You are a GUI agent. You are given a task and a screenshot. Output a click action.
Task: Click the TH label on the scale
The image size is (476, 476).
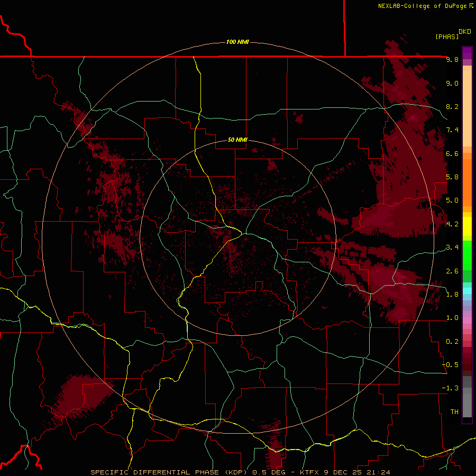(454, 412)
